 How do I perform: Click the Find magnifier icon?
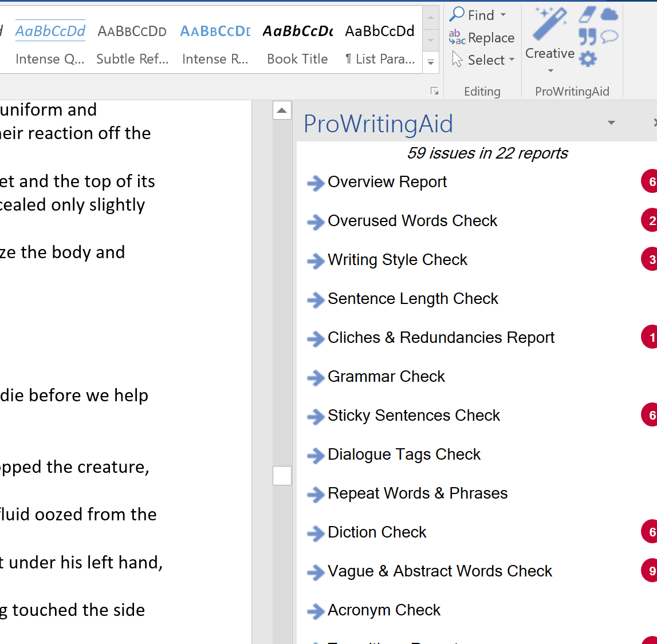click(x=457, y=14)
